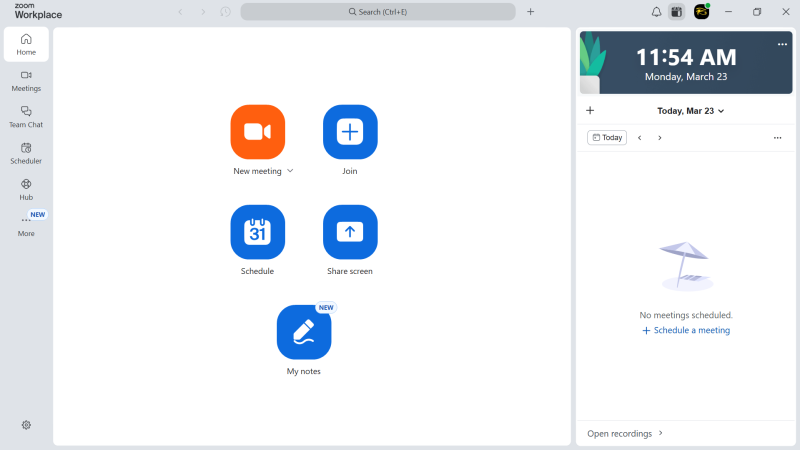This screenshot has width=800, height=450.
Task: Click Schedule a meeting link
Action: pos(686,330)
